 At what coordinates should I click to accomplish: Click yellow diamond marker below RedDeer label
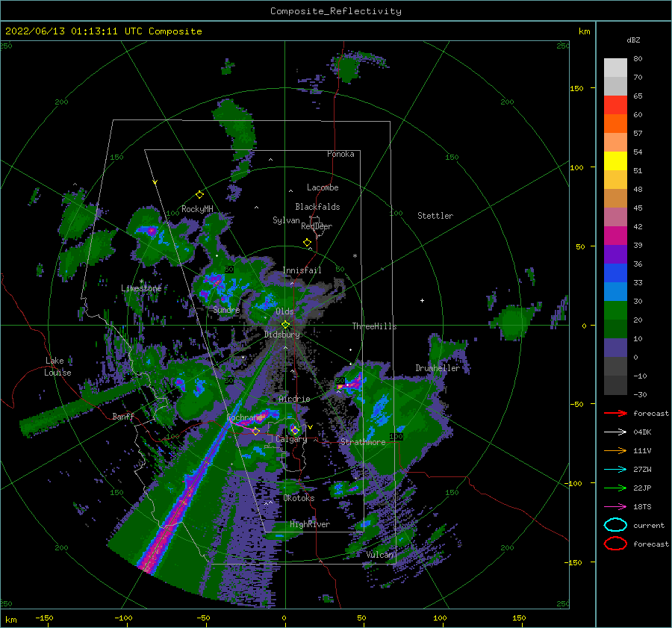(308, 243)
